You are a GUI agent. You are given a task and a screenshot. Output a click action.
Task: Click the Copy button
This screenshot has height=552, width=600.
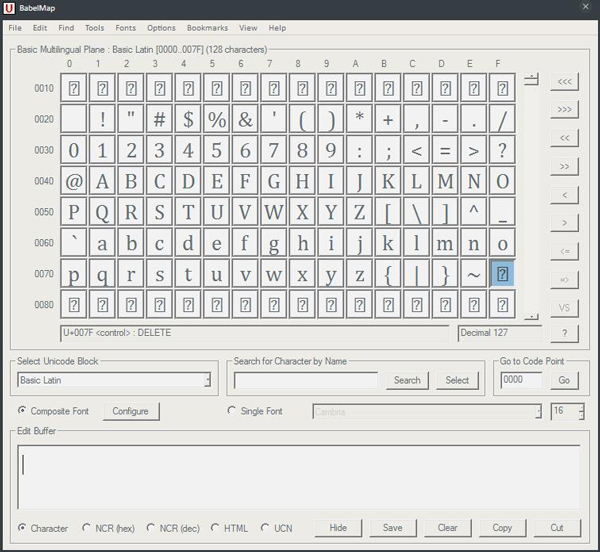coord(502,528)
